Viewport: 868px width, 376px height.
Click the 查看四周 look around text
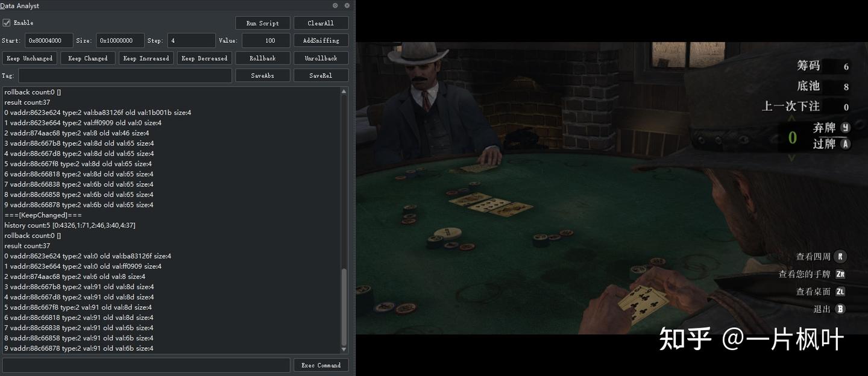pyautogui.click(x=813, y=257)
